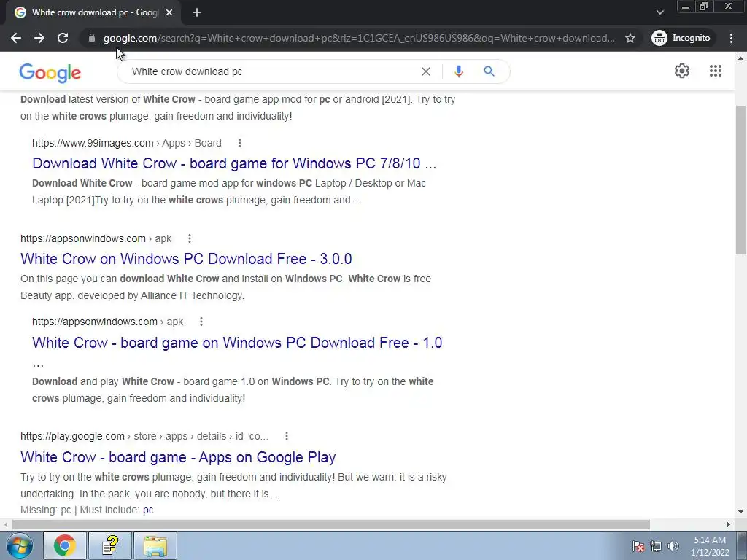Image resolution: width=747 pixels, height=560 pixels.
Task: Go back to the previous page
Action: [16, 38]
